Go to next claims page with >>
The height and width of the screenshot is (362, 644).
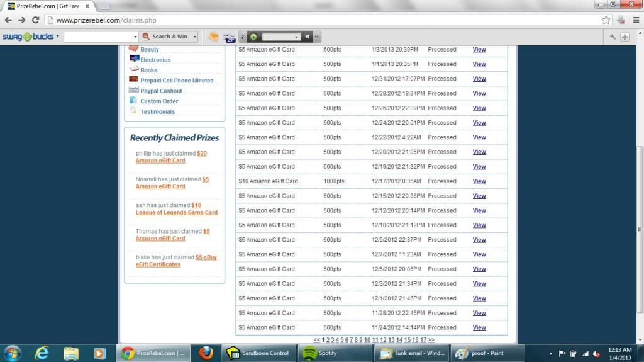(431, 340)
